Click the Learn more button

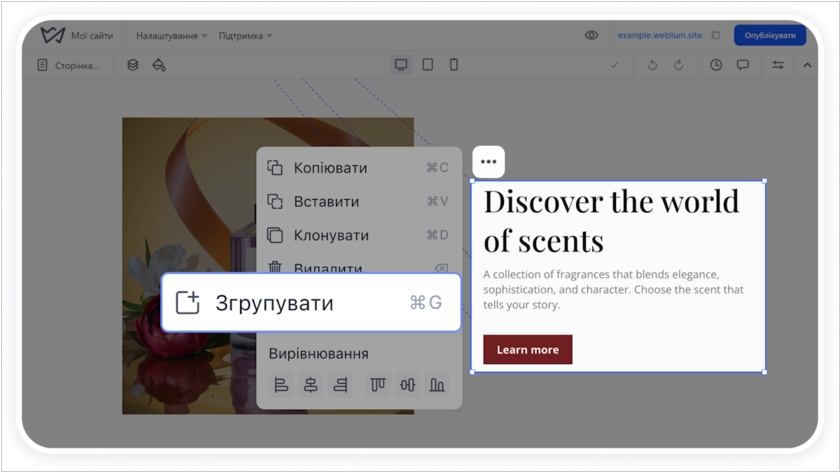[527, 350]
